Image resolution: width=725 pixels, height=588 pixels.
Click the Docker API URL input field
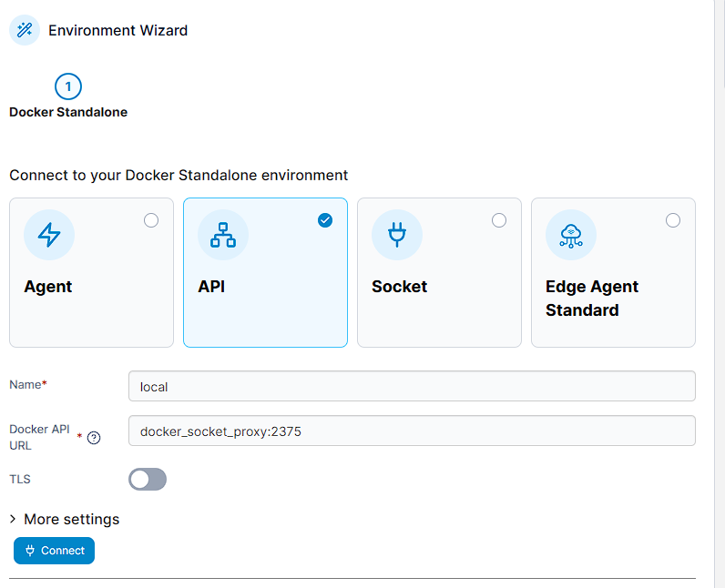(412, 431)
